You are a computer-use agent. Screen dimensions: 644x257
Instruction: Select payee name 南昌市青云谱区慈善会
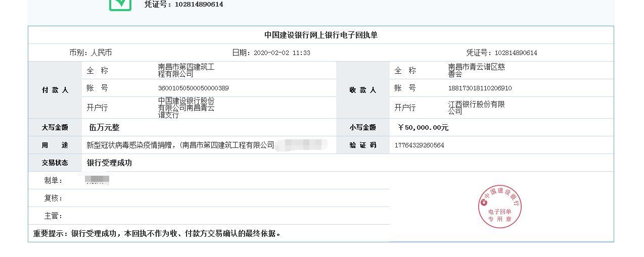point(476,70)
